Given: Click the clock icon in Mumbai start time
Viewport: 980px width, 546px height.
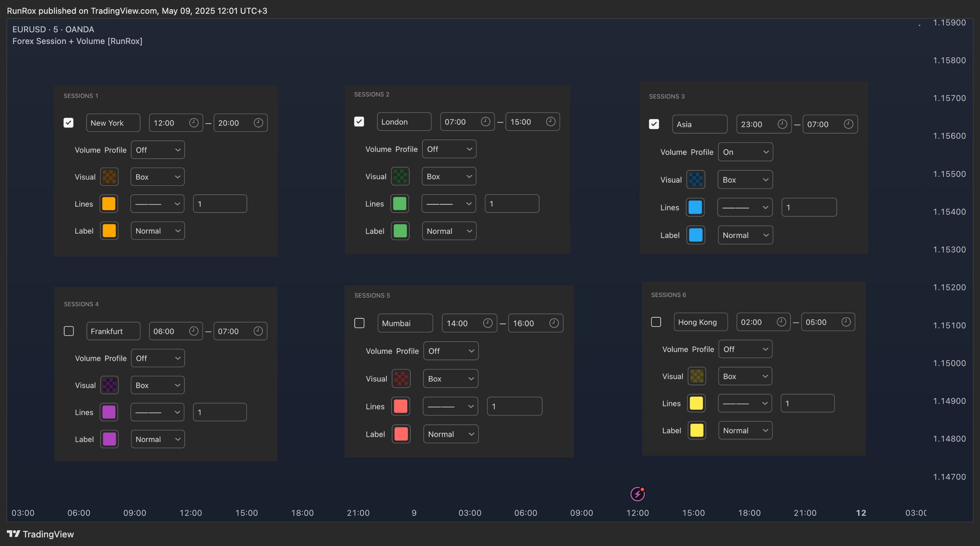Looking at the screenshot, I should [488, 323].
